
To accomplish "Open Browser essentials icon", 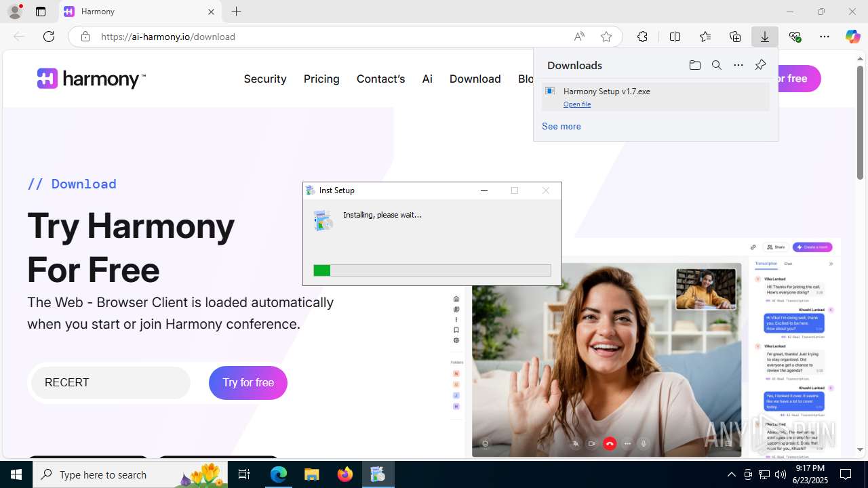I will click(x=795, y=37).
